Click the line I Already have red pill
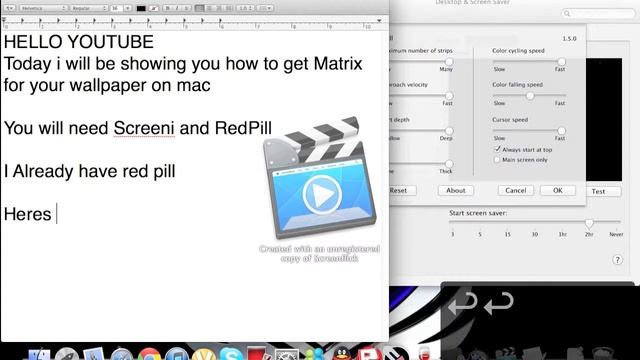This screenshot has height=360, width=640. [90, 171]
